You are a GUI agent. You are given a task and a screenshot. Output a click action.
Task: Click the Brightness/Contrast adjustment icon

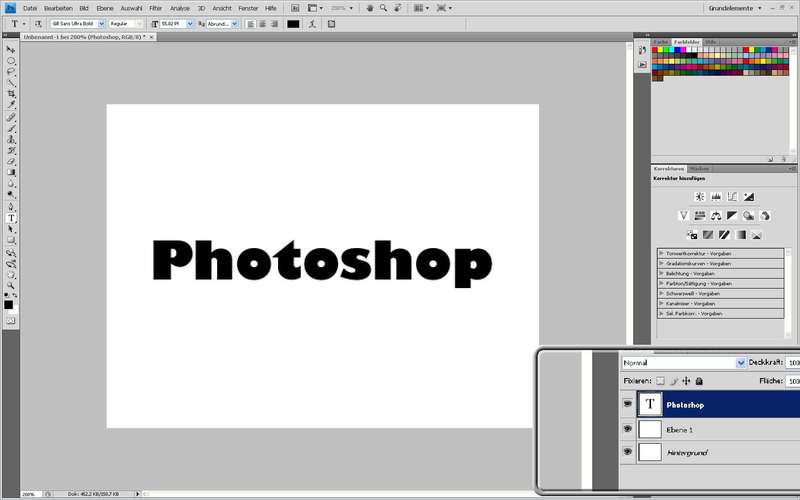coord(699,196)
